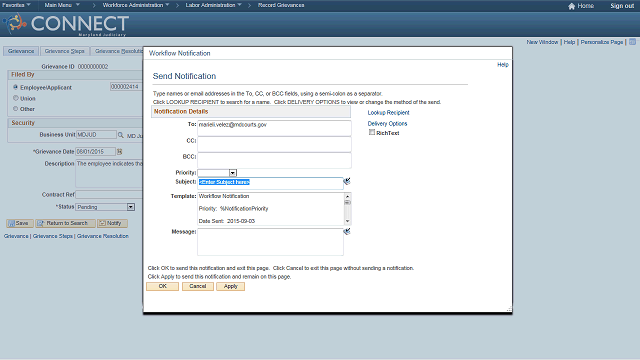The width and height of the screenshot is (640, 360).
Task: Open spell check icon beside Message box
Action: (x=347, y=231)
